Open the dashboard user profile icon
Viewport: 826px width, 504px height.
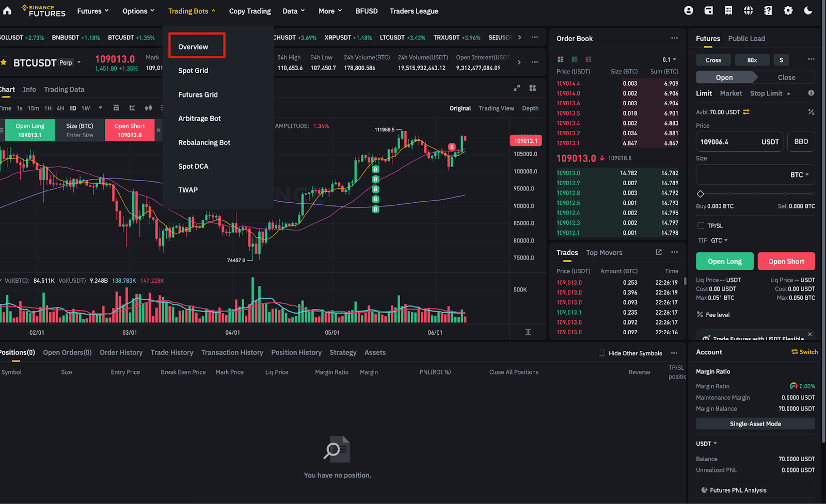coord(689,10)
